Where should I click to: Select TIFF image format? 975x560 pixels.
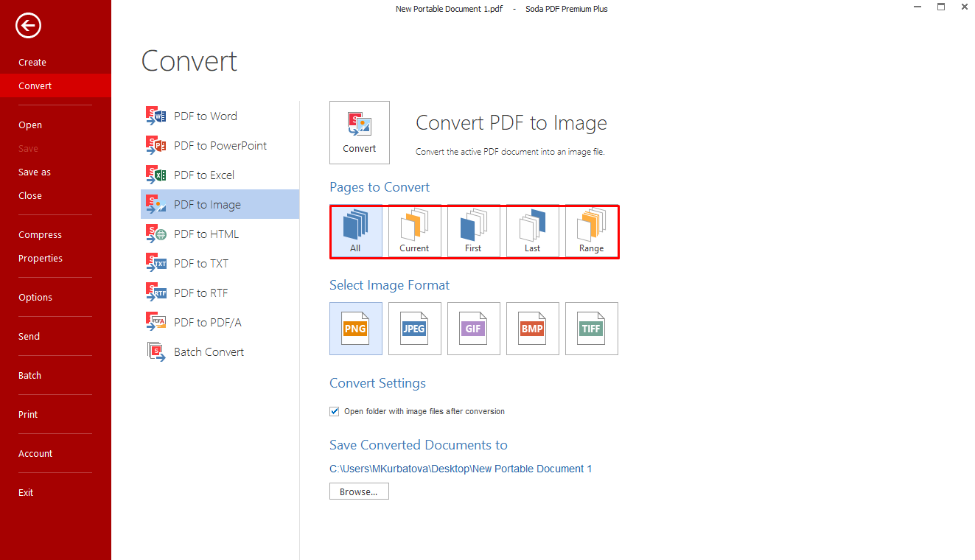pos(591,329)
